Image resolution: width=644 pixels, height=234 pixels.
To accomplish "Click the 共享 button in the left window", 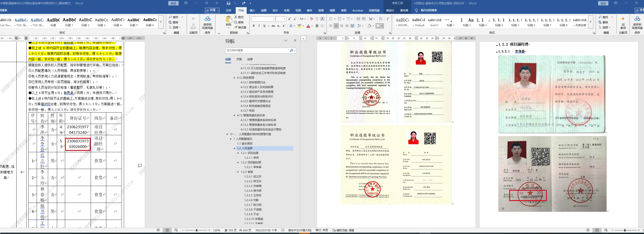I will point(212,10).
